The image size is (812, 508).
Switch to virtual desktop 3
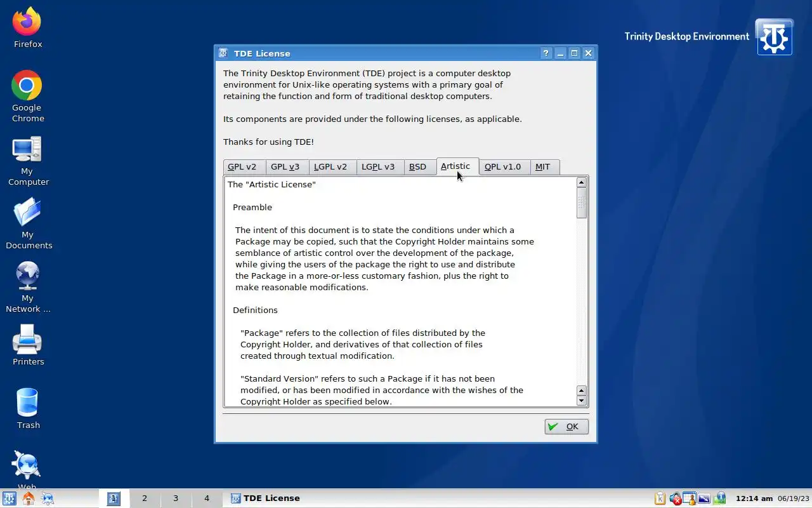tap(176, 498)
